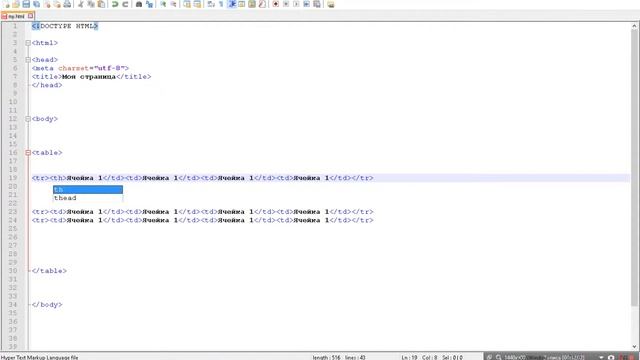
Task: Click the <title>Моя страница</title> line
Action: [91, 77]
